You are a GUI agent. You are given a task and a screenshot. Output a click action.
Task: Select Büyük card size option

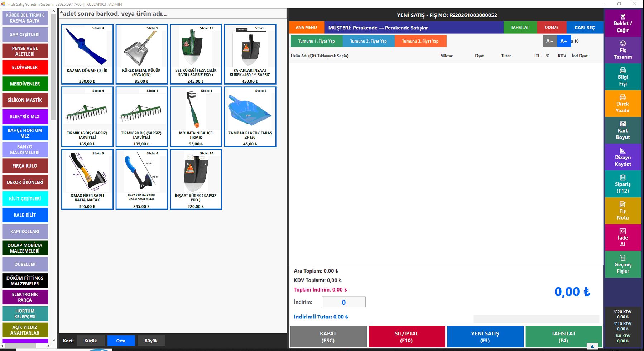151,341
